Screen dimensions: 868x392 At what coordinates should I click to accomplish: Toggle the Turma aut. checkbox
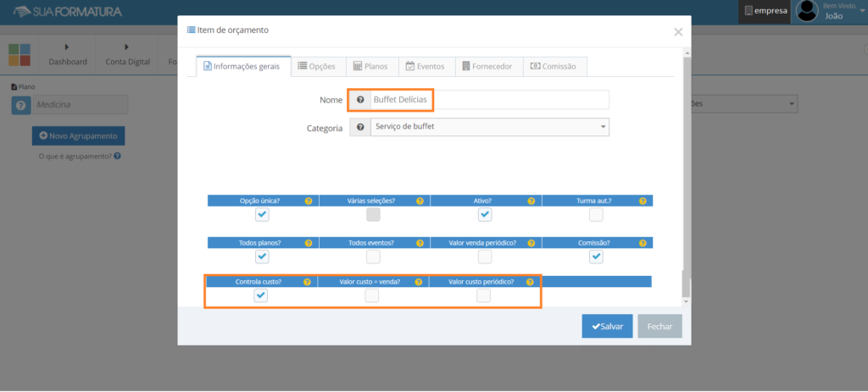[x=596, y=214]
